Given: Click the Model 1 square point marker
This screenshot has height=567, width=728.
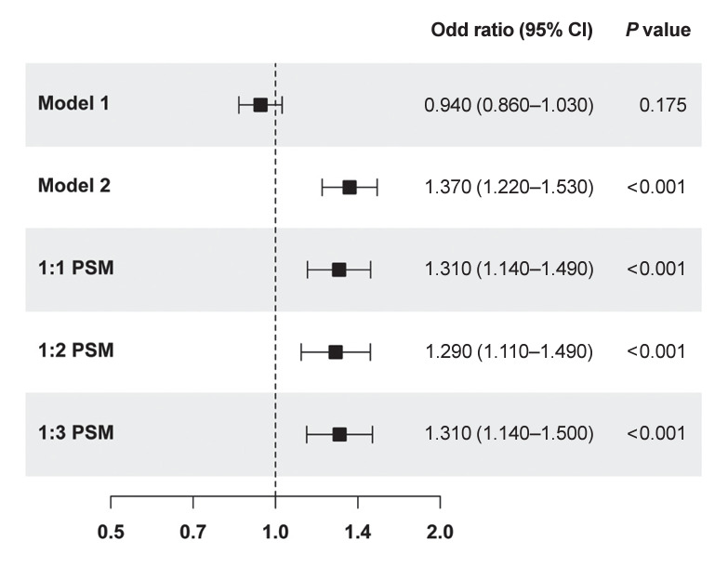Looking at the screenshot, I should click(260, 105).
